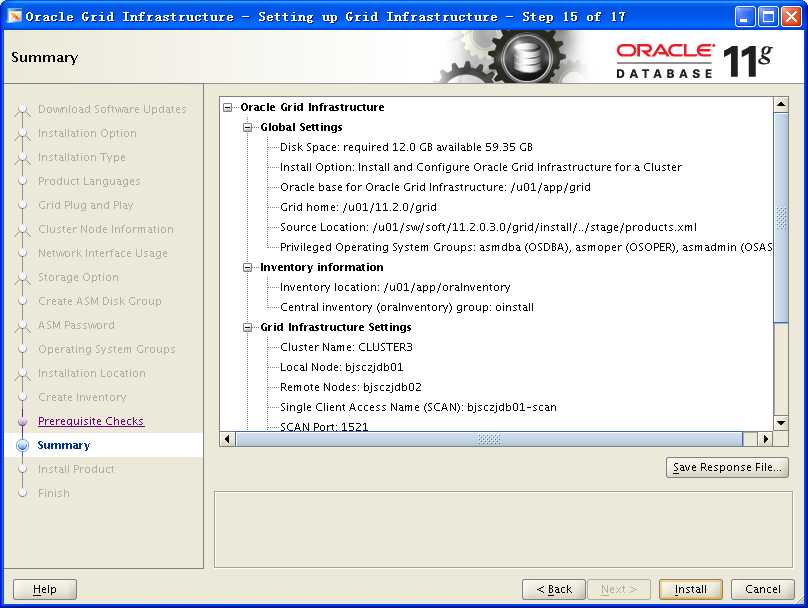
Task: Select the Inventory location row
Action: tap(395, 287)
